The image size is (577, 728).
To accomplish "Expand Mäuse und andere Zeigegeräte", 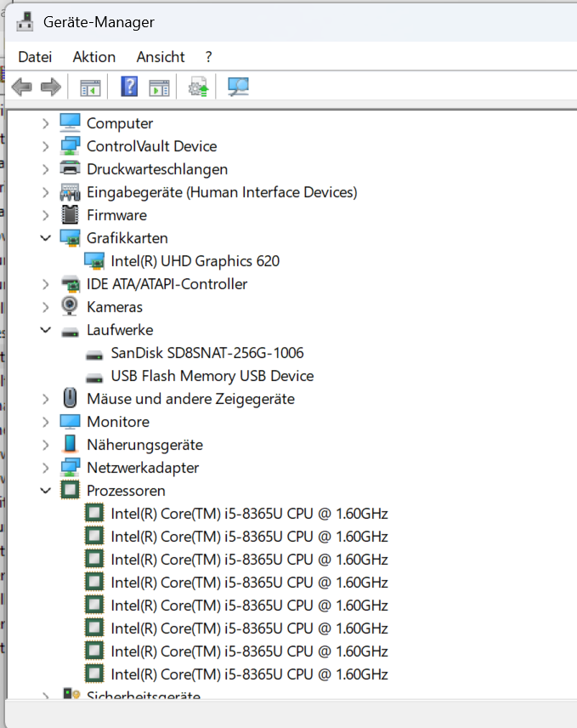I will pyautogui.click(x=45, y=399).
